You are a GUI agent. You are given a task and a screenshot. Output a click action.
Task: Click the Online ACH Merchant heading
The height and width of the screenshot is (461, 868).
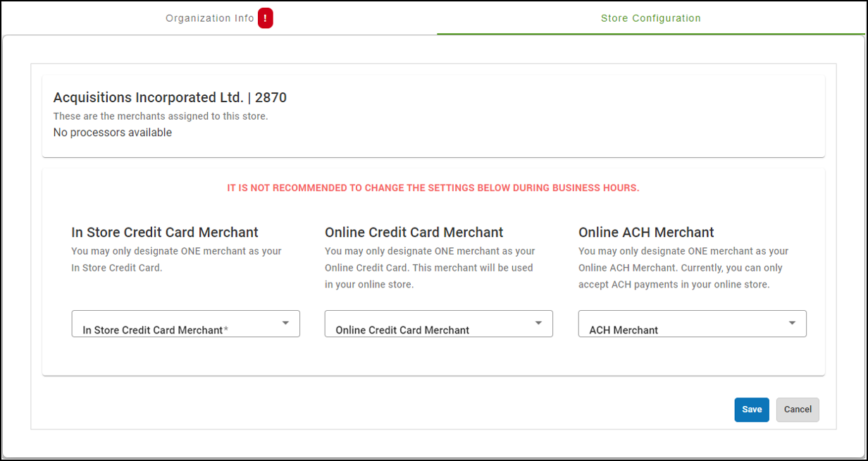646,232
